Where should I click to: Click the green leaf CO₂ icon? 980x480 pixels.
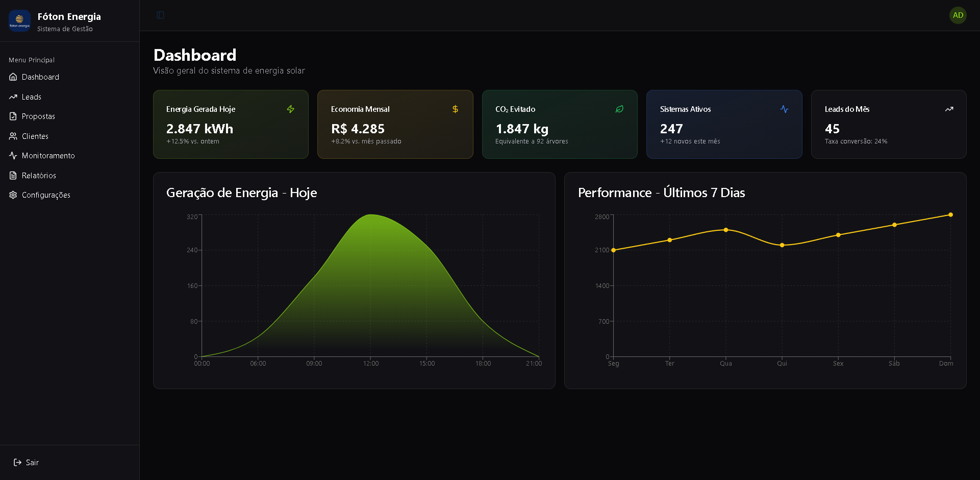(x=619, y=109)
